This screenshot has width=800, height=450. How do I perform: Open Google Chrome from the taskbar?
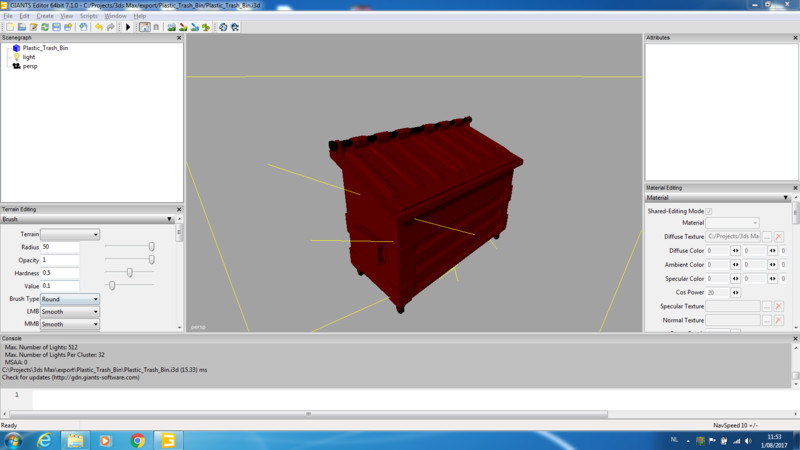point(137,440)
